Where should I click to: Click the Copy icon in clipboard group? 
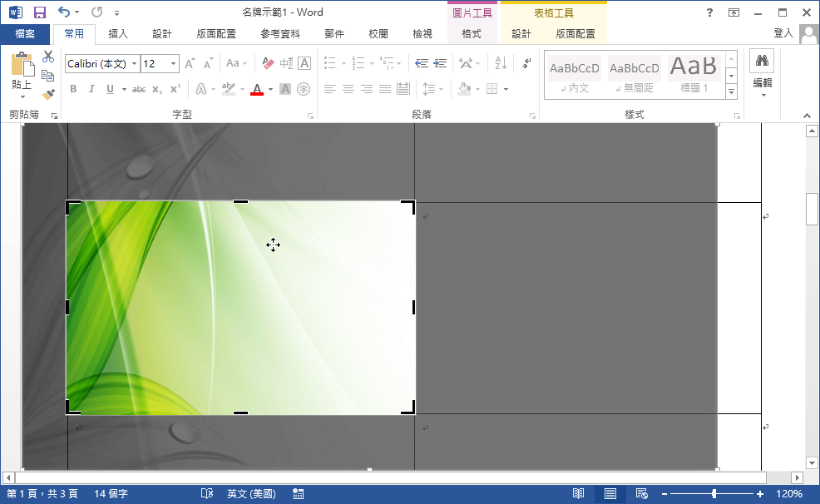pos(50,73)
